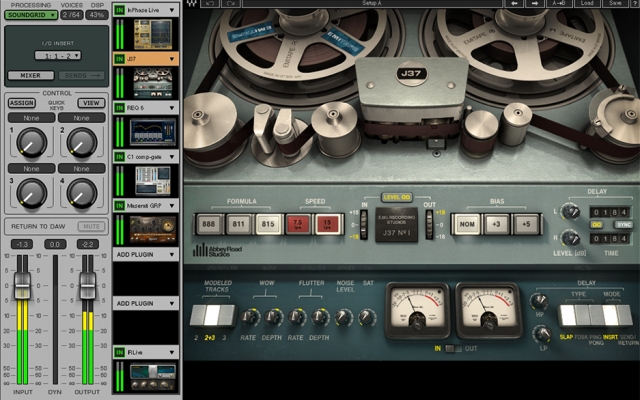Go to next preset with right arrow
Screen dimensions: 640x400
point(535,3)
